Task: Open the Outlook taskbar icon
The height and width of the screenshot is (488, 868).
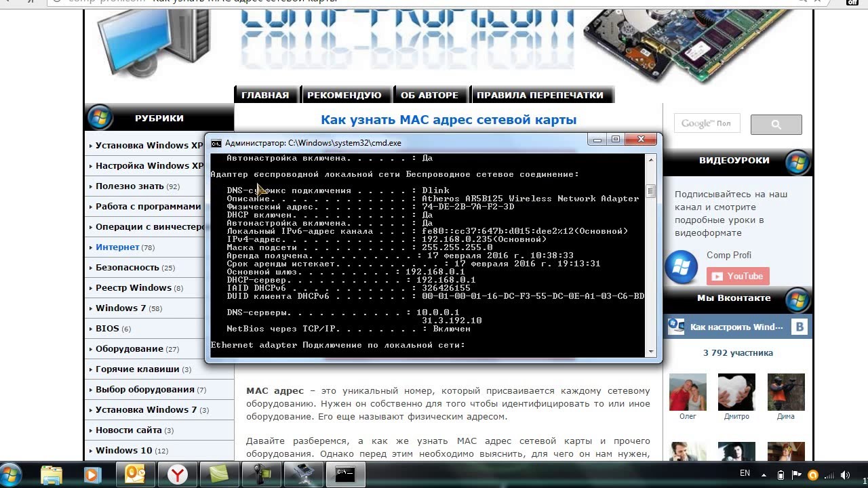Action: [135, 475]
